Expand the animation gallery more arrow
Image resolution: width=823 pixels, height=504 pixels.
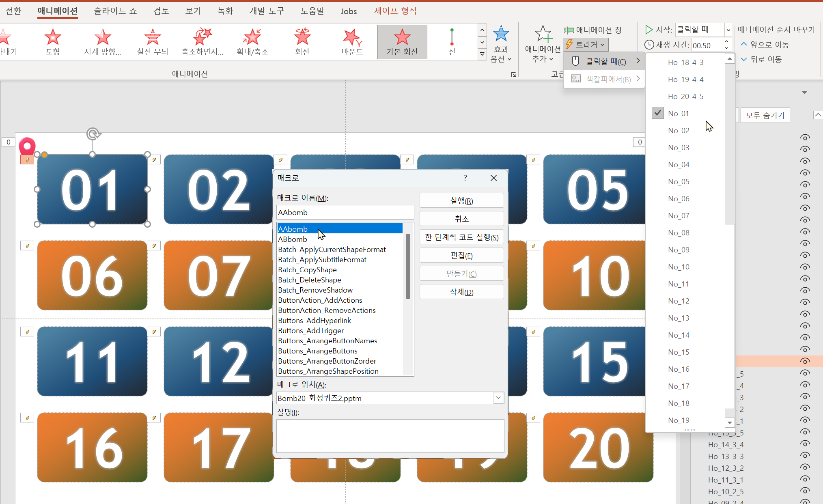point(482,54)
